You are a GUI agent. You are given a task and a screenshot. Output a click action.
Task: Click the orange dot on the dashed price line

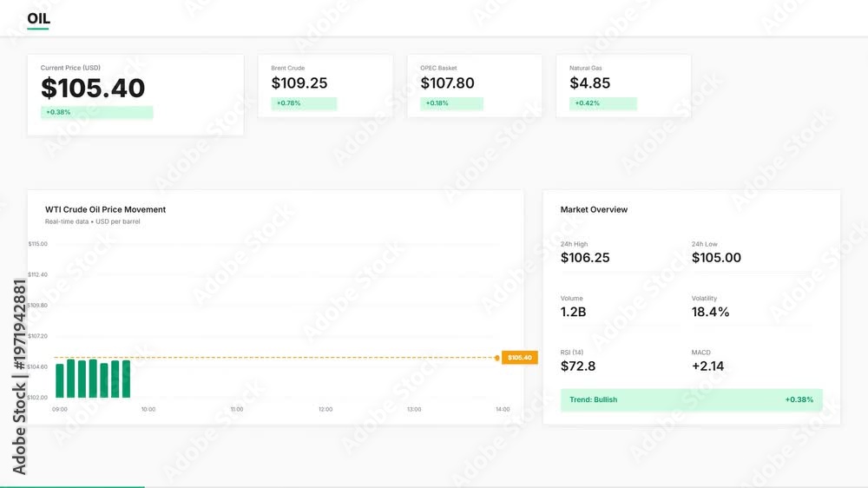click(497, 358)
